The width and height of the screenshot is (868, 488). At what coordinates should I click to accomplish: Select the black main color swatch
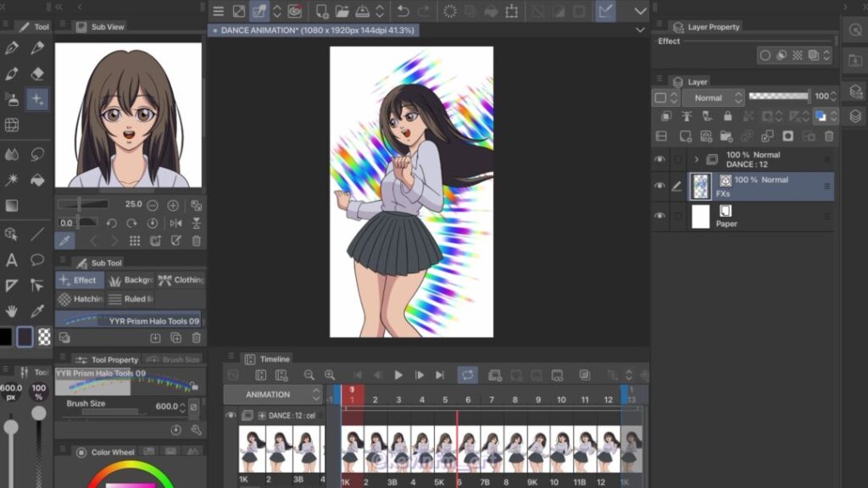coord(5,337)
